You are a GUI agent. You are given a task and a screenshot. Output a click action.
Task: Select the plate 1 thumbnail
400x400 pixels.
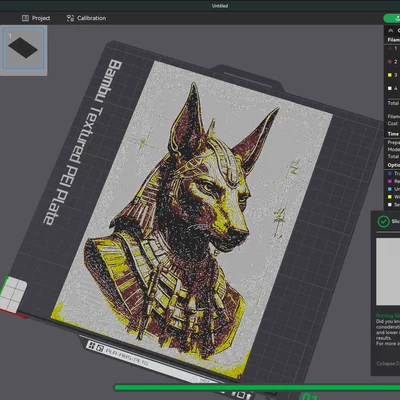pos(23,48)
